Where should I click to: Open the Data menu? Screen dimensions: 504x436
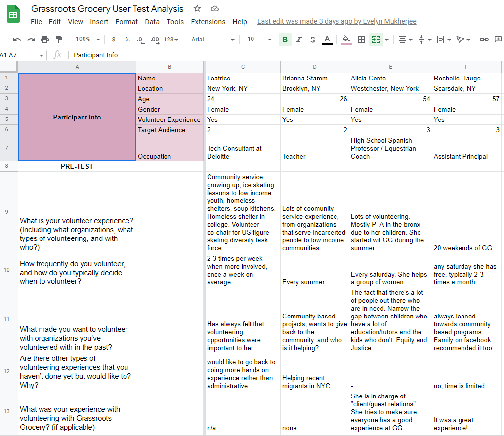coord(152,22)
